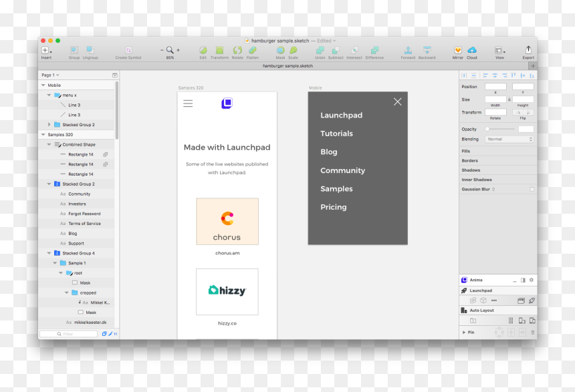Select the hamburger sample.sketch document tab
Image resolution: width=575 pixels, height=392 pixels.
point(287,66)
